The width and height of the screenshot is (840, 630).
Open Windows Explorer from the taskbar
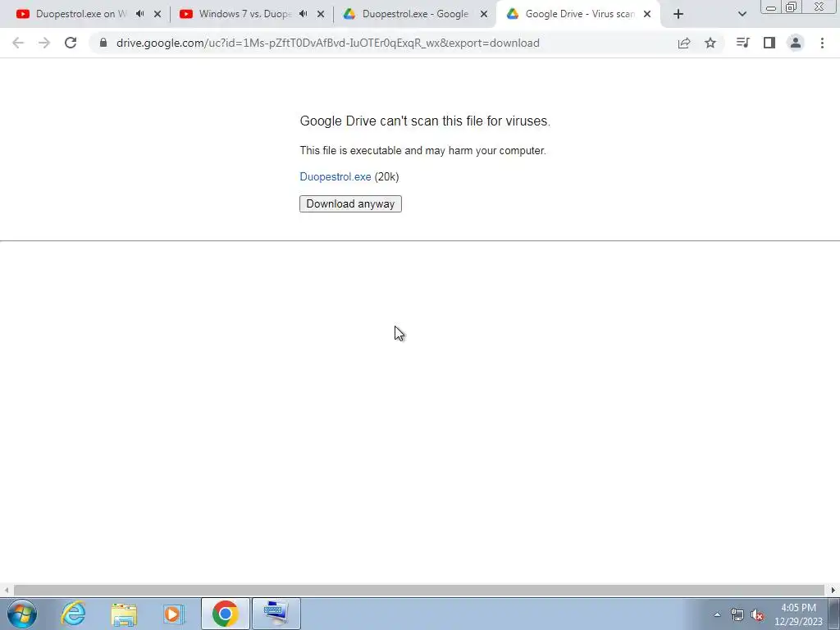(x=124, y=614)
